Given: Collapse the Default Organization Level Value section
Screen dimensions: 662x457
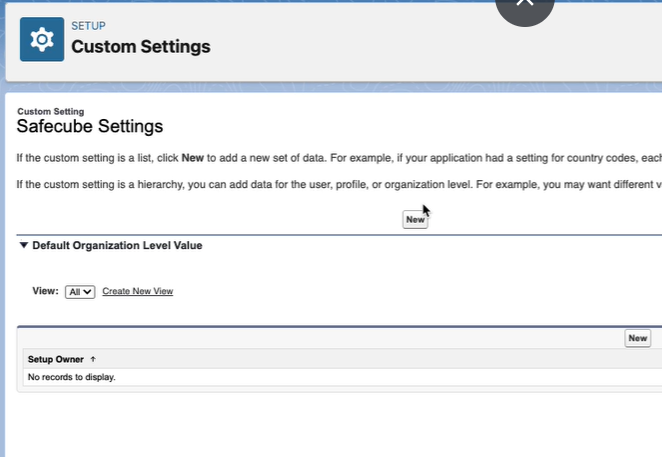Looking at the screenshot, I should click(24, 245).
